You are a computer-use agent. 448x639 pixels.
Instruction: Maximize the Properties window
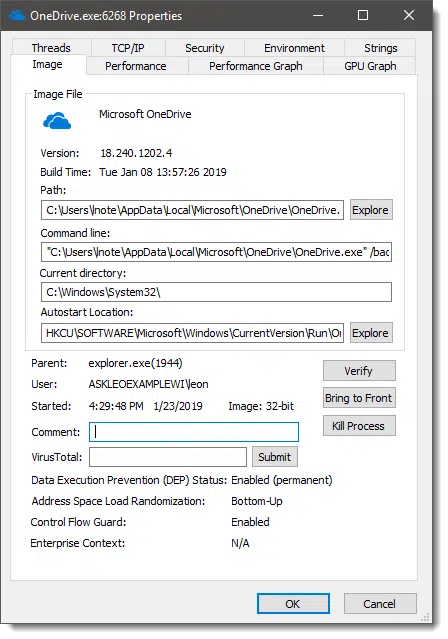pos(363,15)
